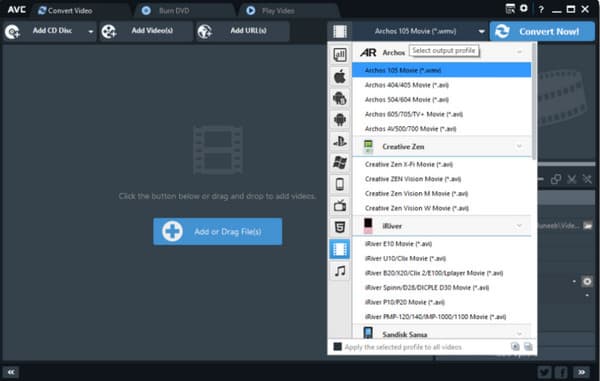
Task: Collapse the iRiver profile group
Action: coord(519,226)
